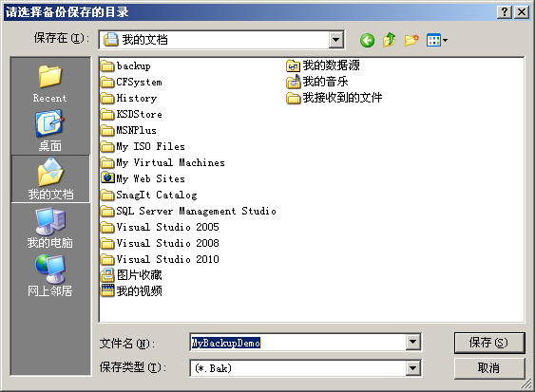The image size is (535, 392).
Task: Select the My ISO Files folder icon
Action: [107, 146]
